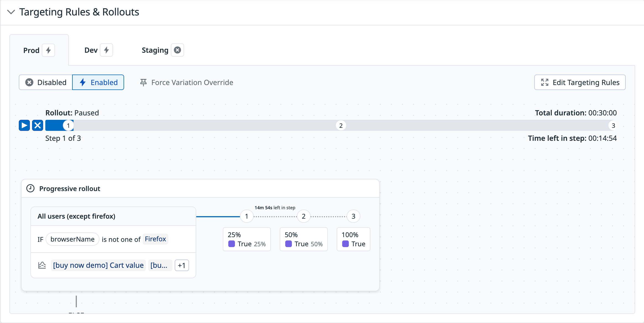Remove the Staging environment via its X icon
Image resolution: width=644 pixels, height=323 pixels.
pyautogui.click(x=178, y=50)
